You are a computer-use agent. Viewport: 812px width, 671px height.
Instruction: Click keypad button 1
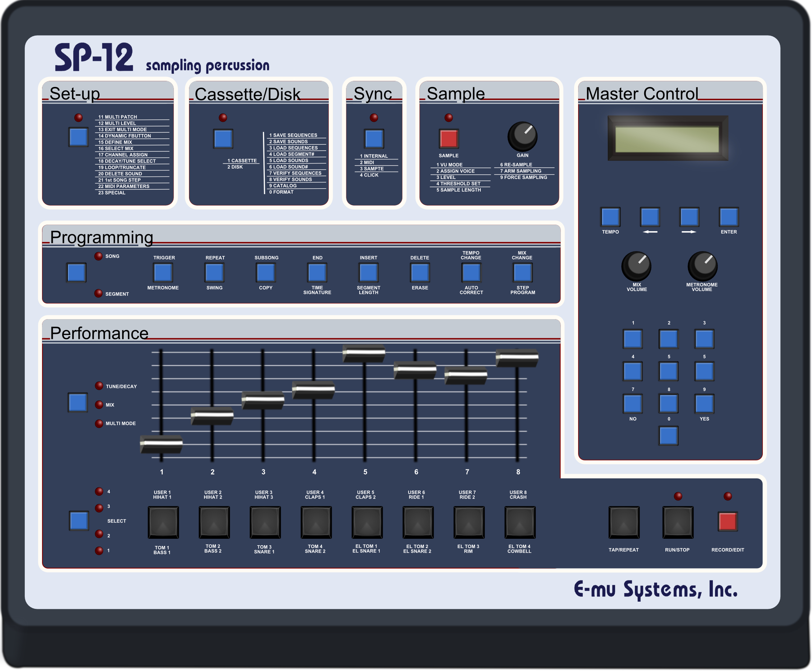pos(633,339)
